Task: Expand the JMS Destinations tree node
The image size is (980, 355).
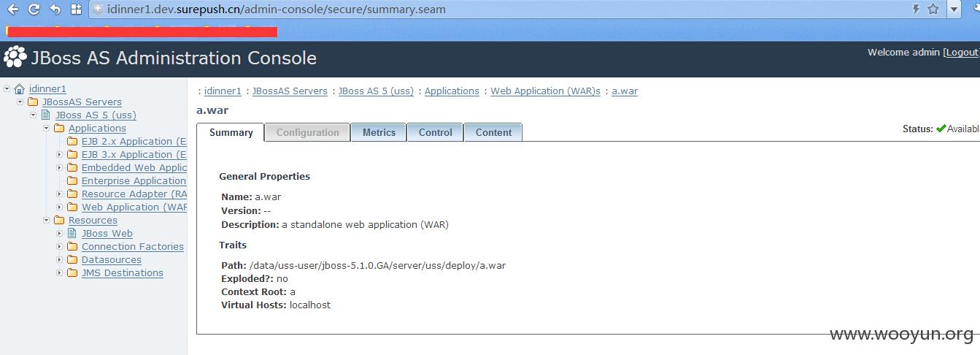Action: 59,272
